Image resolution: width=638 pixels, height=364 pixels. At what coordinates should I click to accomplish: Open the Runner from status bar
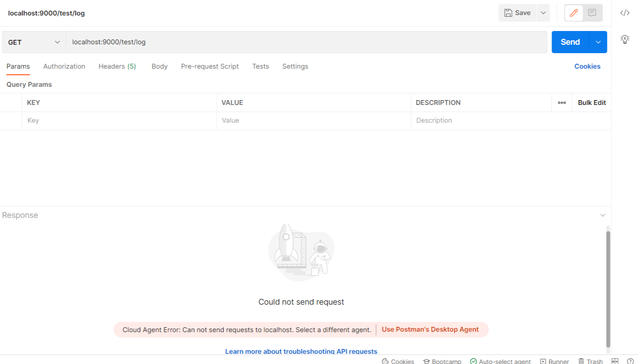pos(554,361)
